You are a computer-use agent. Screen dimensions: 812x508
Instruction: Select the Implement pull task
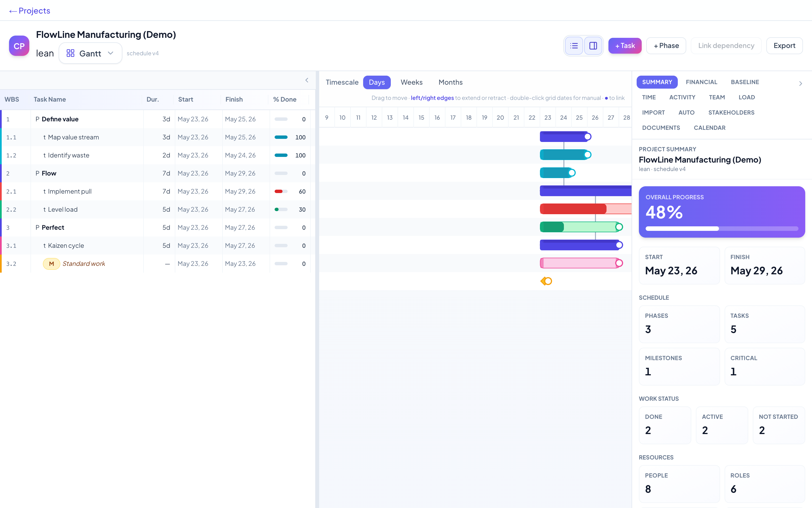69,192
